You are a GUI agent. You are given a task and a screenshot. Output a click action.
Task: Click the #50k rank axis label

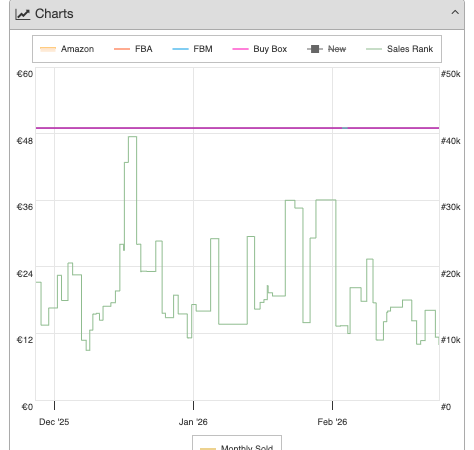coord(451,74)
